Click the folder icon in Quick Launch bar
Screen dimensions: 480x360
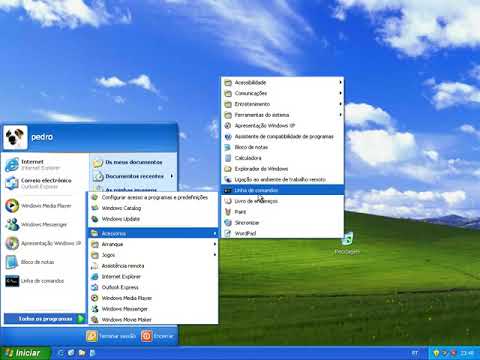pos(82,353)
